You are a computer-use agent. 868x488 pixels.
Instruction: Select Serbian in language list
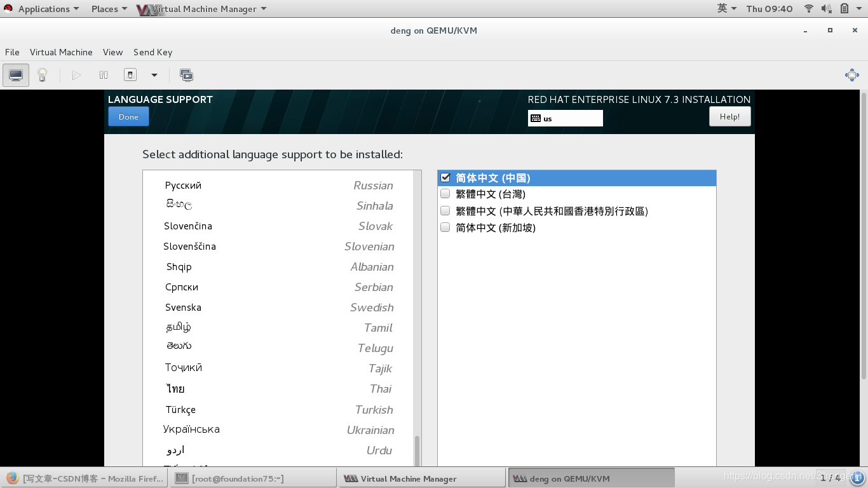coord(278,287)
